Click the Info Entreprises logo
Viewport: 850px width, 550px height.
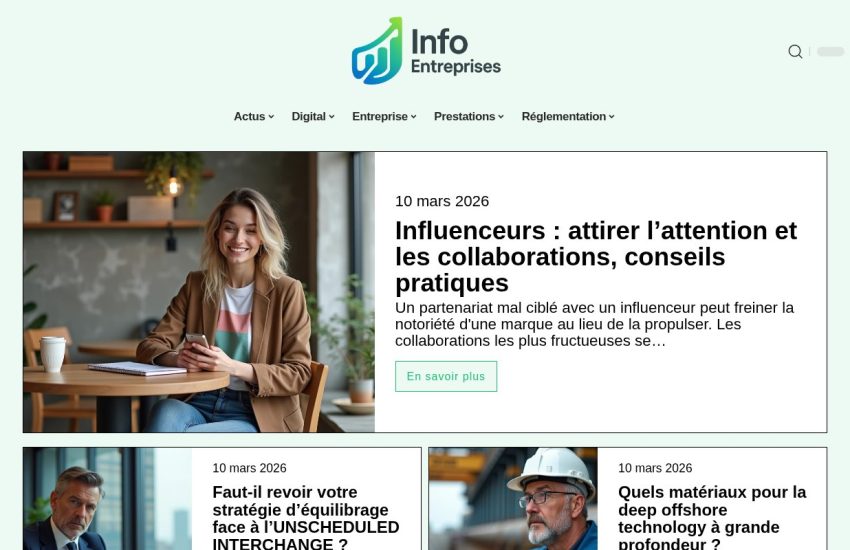[426, 51]
